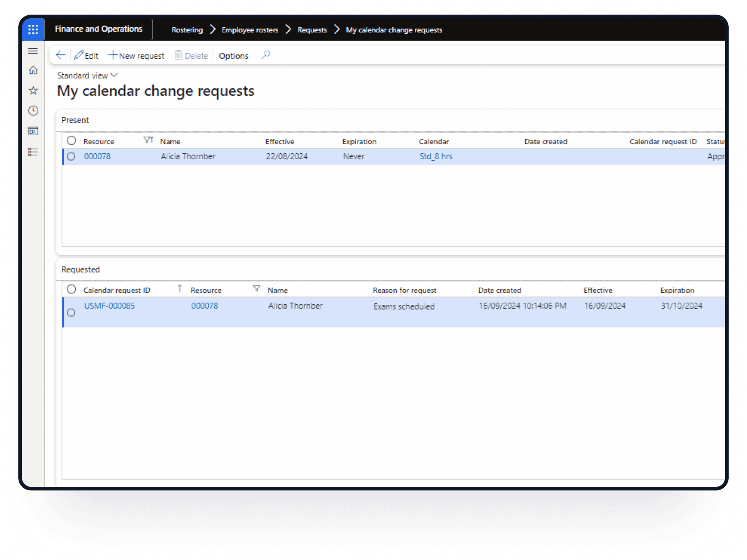747x560 pixels.
Task: Open the app launcher waffle icon
Action: tap(33, 29)
